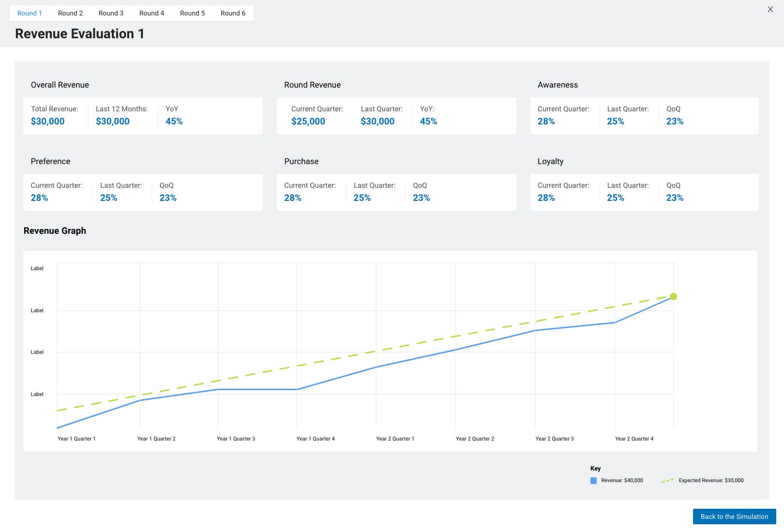Switch to the Round 2 tab
The image size is (784, 532).
(70, 13)
